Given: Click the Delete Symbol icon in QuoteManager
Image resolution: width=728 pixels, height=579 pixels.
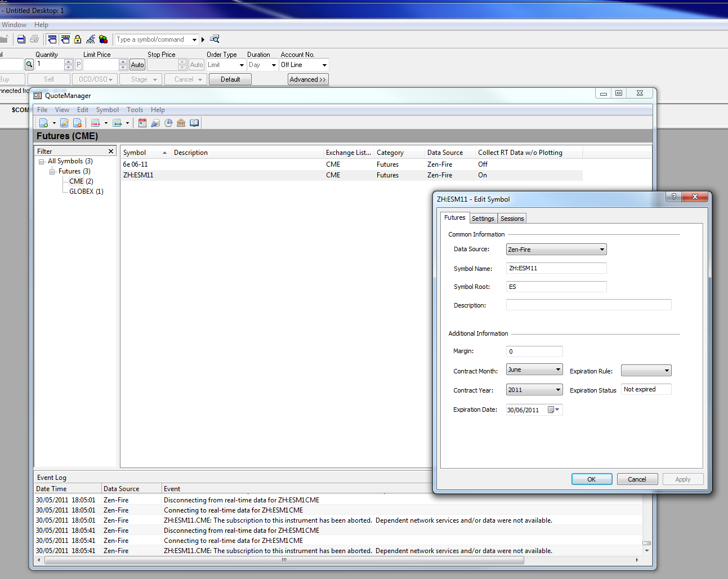Looking at the screenshot, I should coord(78,123).
